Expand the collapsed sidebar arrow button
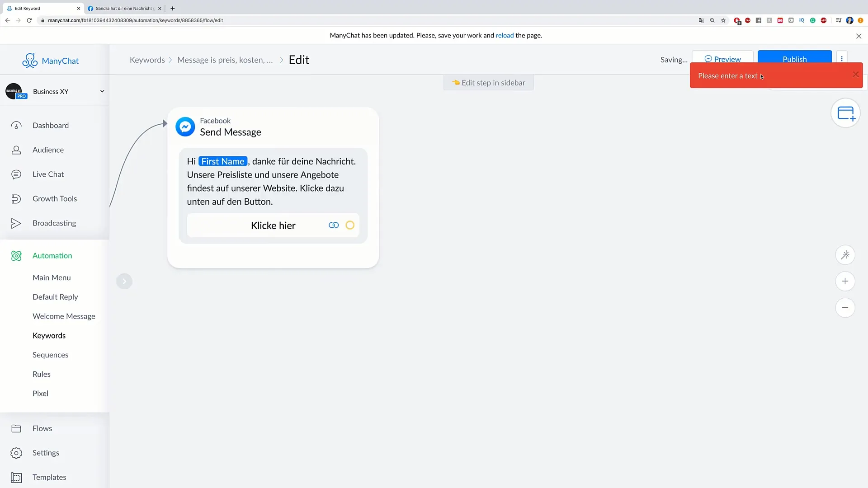 (124, 281)
